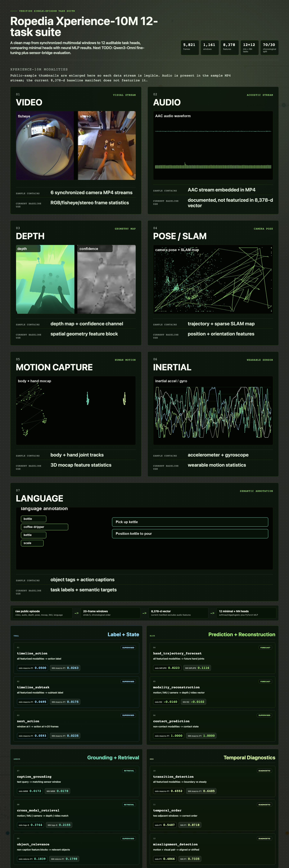The width and height of the screenshot is (289, 868).
Task: Click the body + hand mocap preview
Action: click(x=76, y=410)
